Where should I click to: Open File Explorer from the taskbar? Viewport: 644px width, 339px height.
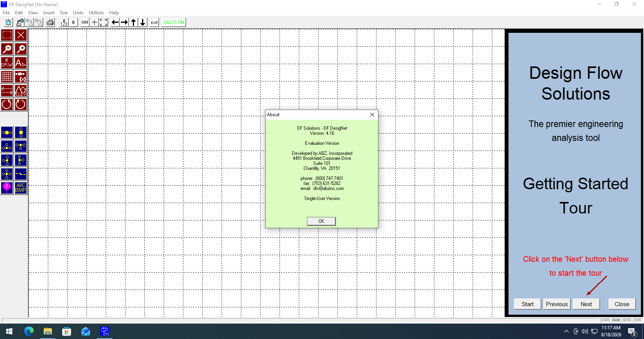(x=47, y=331)
